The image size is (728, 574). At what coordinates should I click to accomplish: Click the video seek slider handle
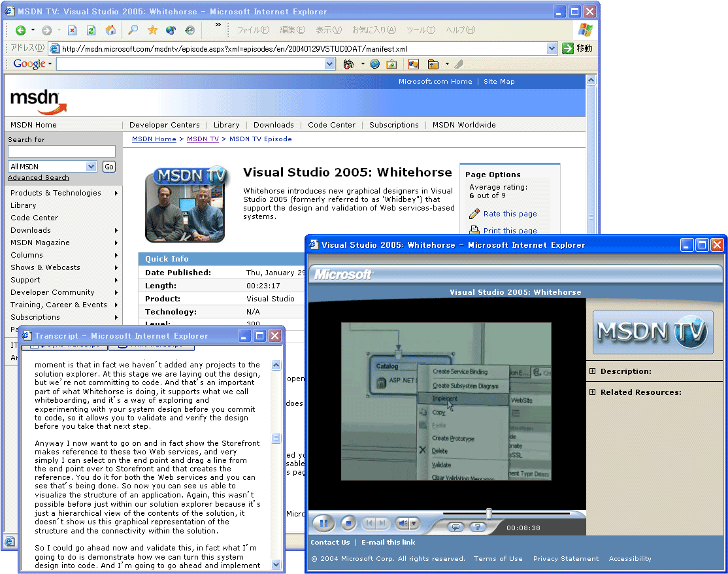pyautogui.click(x=489, y=513)
